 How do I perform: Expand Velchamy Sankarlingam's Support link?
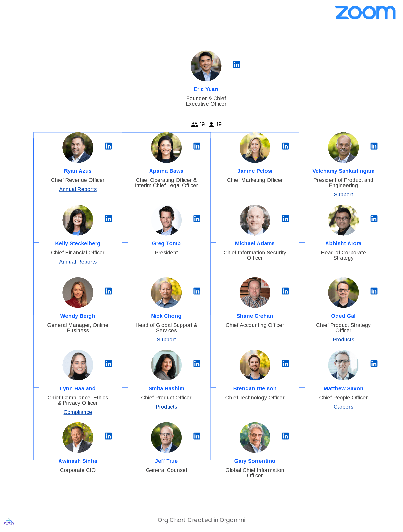click(x=343, y=194)
